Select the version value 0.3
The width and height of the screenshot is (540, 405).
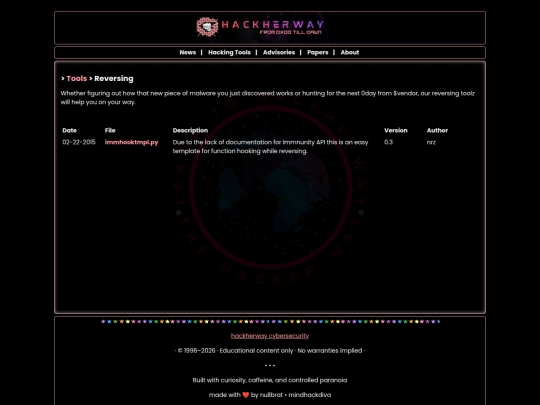tap(388, 142)
